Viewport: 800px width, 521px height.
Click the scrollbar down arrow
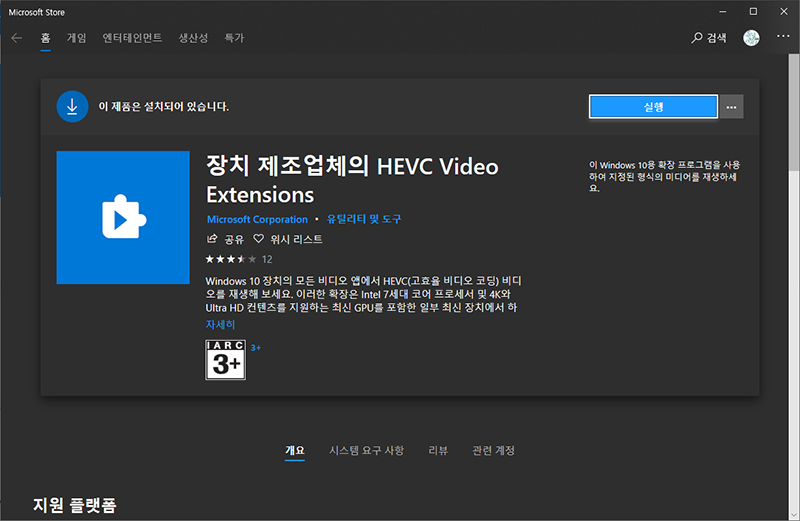coord(794,515)
